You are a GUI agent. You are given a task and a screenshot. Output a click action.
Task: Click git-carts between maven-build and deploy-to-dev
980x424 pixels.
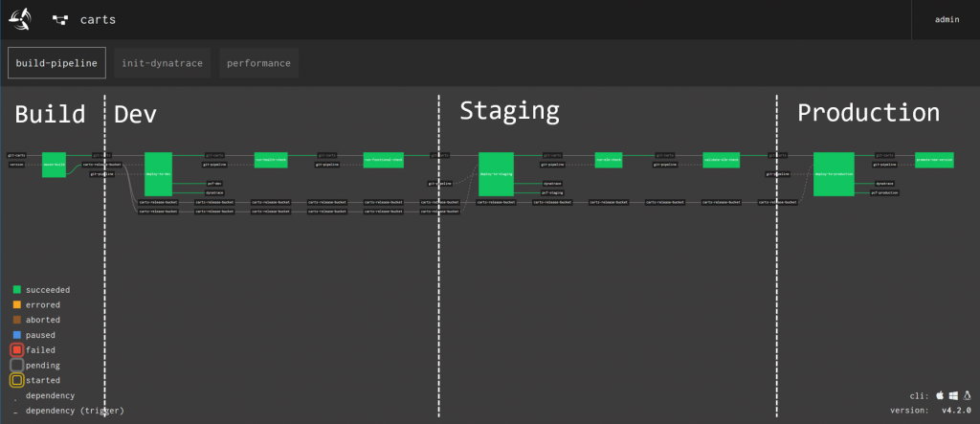[x=101, y=154]
